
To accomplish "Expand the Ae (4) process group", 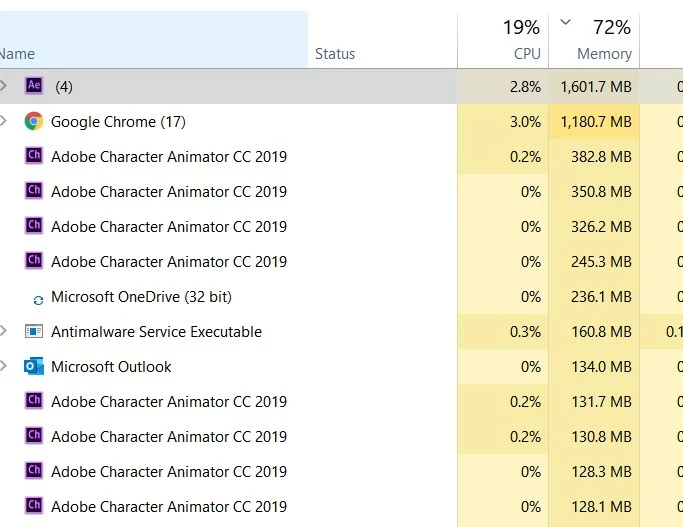I will click(3, 85).
